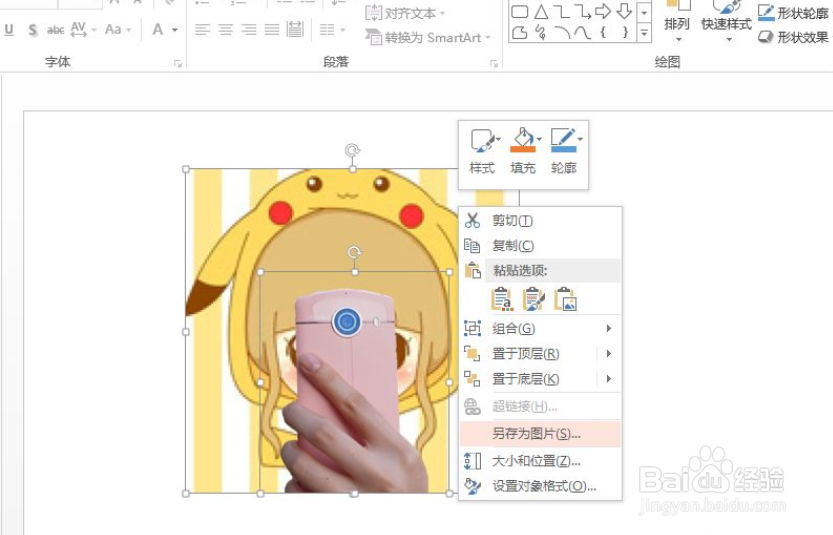Click distributed alignment icon
The image size is (833, 535).
point(295,29)
